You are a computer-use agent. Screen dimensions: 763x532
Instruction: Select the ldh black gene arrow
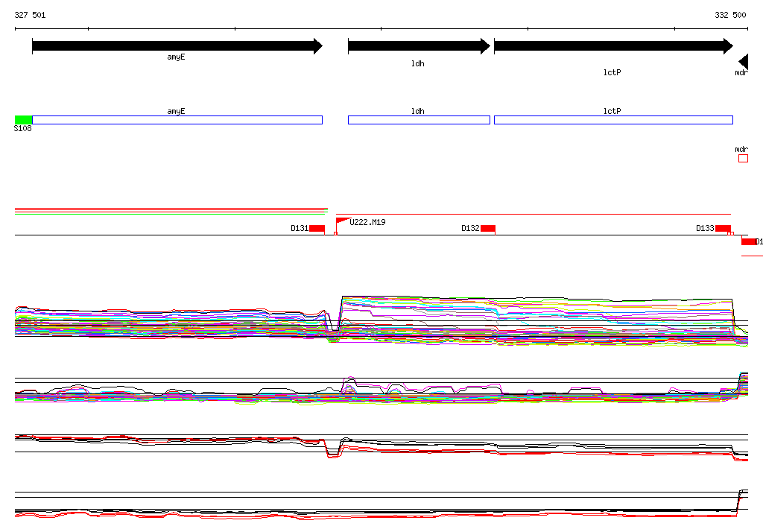tap(419, 46)
